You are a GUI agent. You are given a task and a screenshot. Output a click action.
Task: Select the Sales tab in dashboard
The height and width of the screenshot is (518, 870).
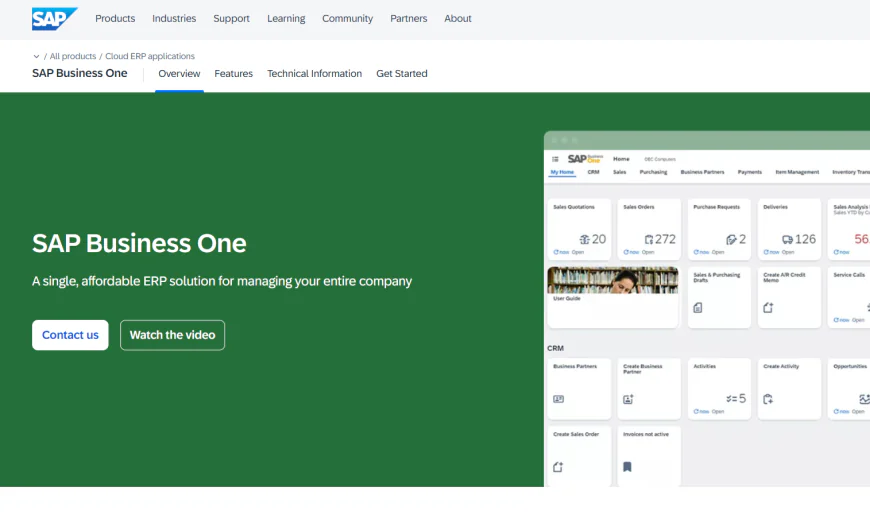coord(620,172)
